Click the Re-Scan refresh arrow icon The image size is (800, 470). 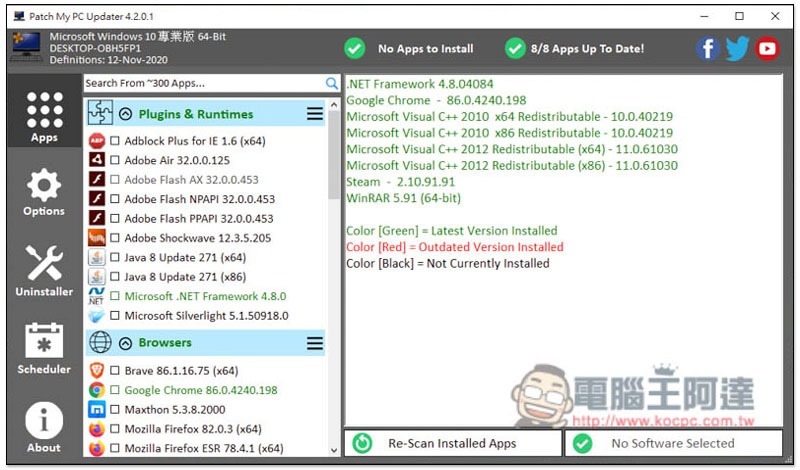[x=363, y=443]
